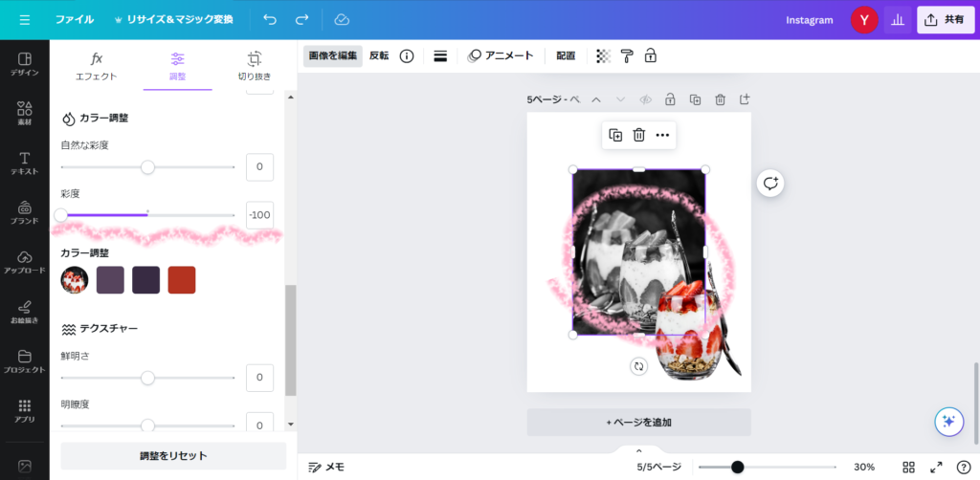980x480 pixels.
Task: Open the デザイン sidebar panel
Action: (x=24, y=64)
